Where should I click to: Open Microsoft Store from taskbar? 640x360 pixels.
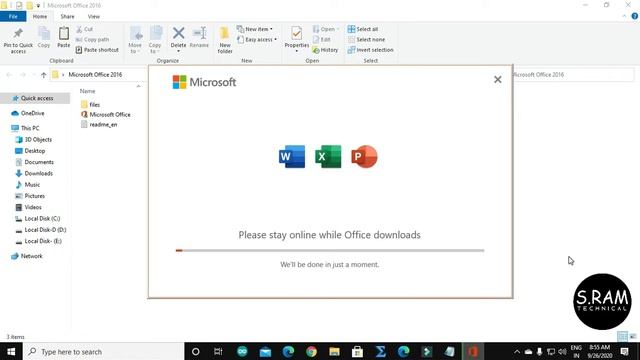tap(357, 351)
